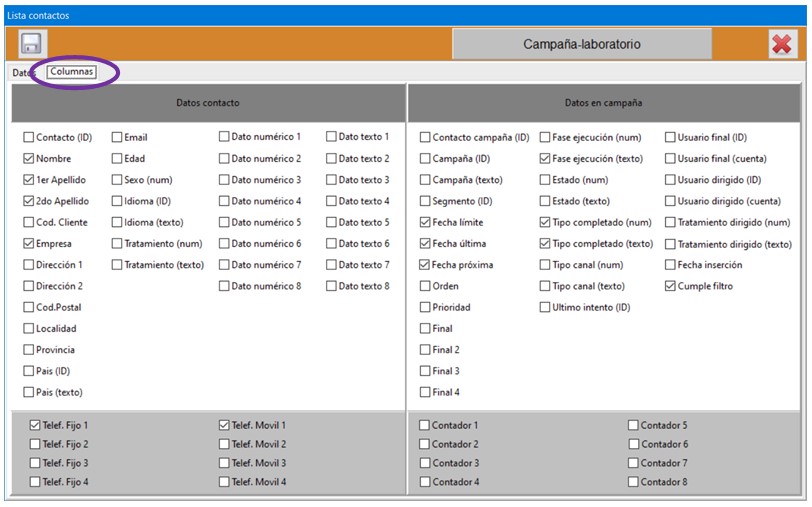Tick the Final 2 checkbox
This screenshot has height=507, width=812.
tap(425, 350)
